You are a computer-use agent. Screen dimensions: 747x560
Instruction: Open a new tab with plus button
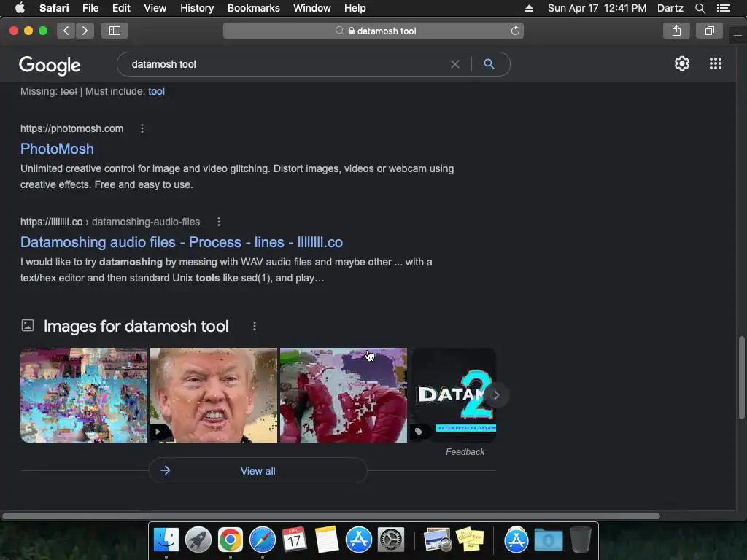point(738,36)
